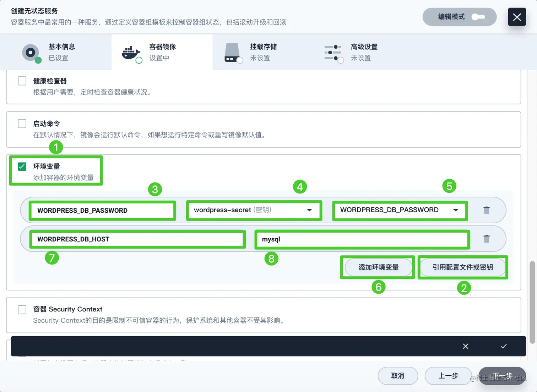Enable the 容器 Security Context checkbox

22,310
